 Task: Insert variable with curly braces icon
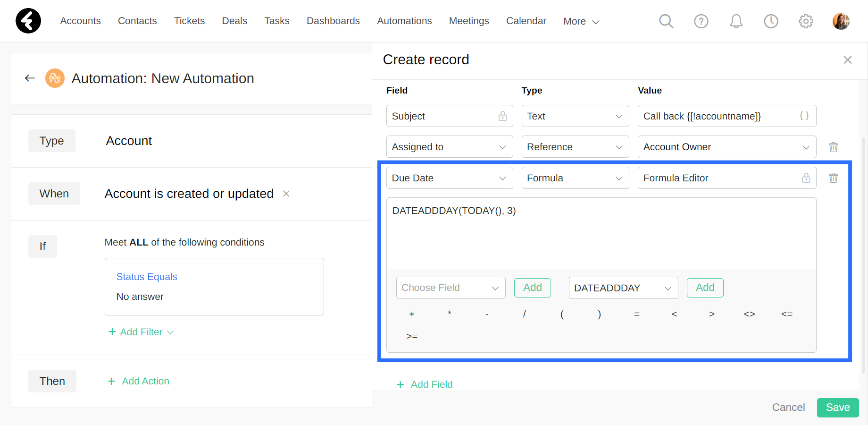coord(804,116)
